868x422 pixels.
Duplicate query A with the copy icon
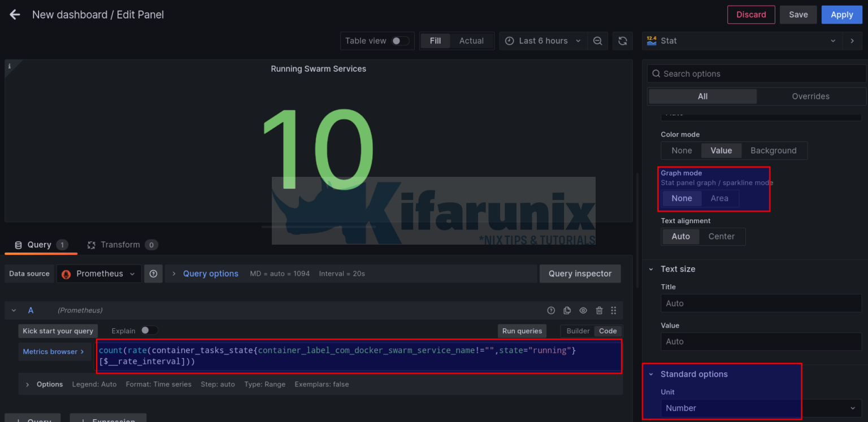(x=567, y=310)
